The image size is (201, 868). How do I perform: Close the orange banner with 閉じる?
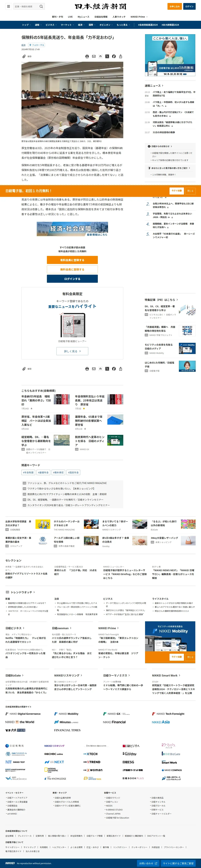pyautogui.click(x=191, y=191)
